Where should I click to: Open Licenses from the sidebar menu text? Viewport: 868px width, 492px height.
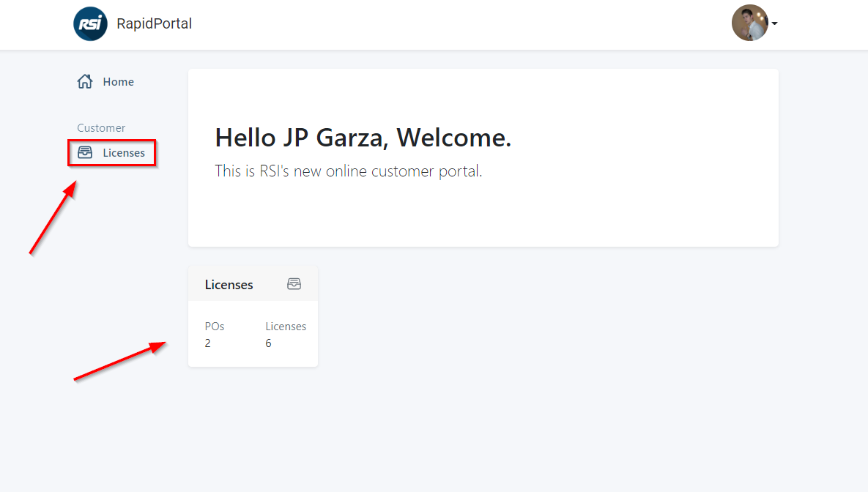[124, 153]
